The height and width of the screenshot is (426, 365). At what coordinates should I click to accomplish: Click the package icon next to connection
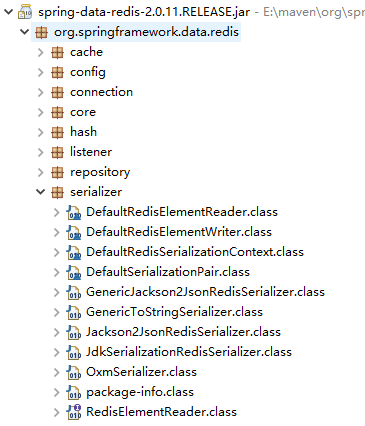point(57,92)
